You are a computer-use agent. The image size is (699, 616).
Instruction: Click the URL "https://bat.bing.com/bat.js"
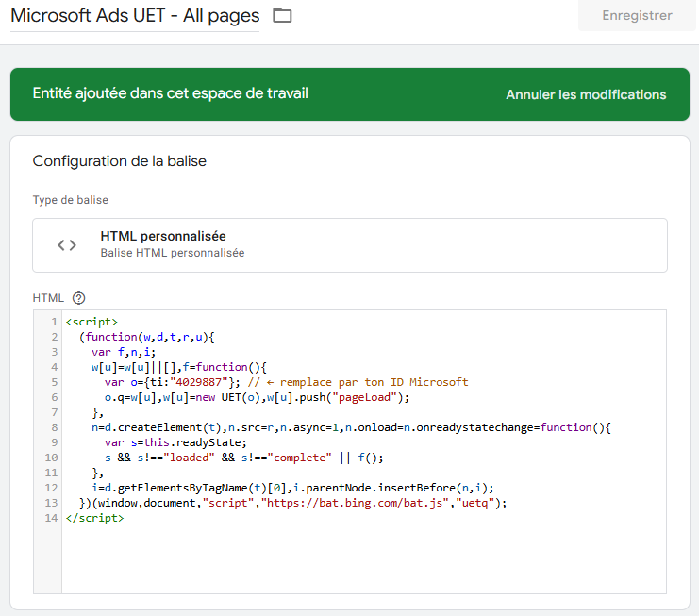(355, 503)
